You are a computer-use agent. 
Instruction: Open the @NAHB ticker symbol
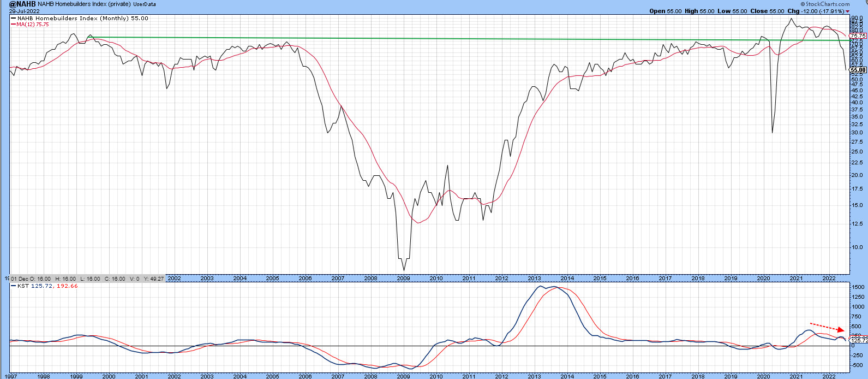tap(19, 4)
